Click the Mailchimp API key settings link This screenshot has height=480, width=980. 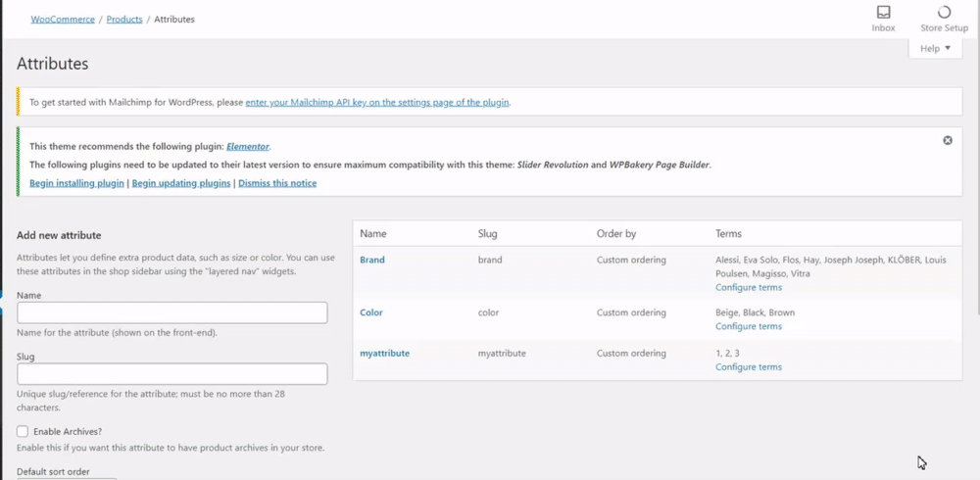[x=377, y=102]
